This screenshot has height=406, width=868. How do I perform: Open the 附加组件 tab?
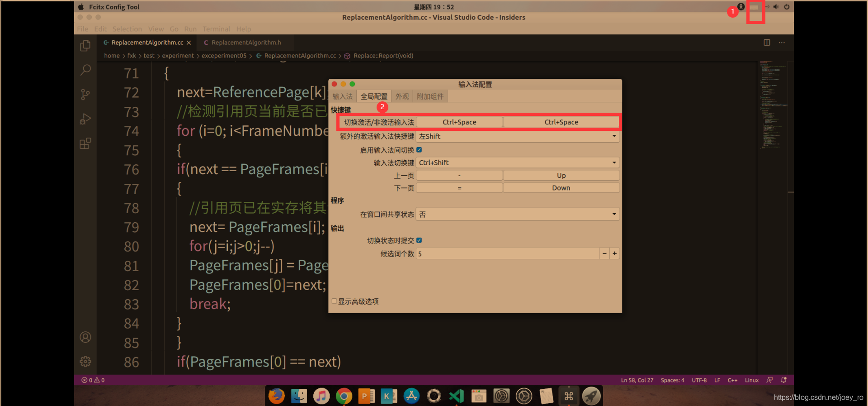point(430,96)
